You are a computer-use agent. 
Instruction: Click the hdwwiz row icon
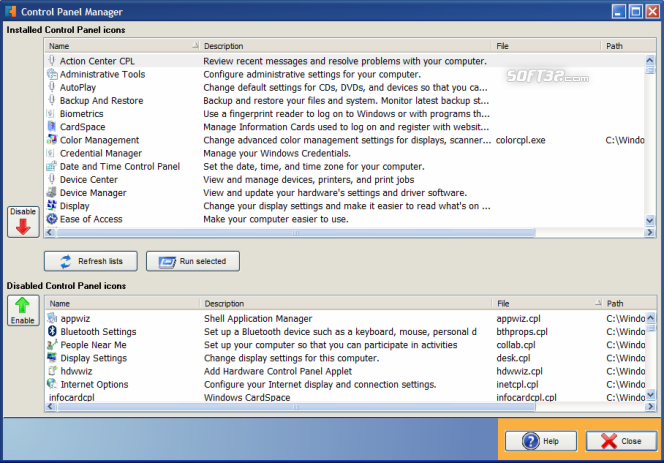click(x=52, y=371)
